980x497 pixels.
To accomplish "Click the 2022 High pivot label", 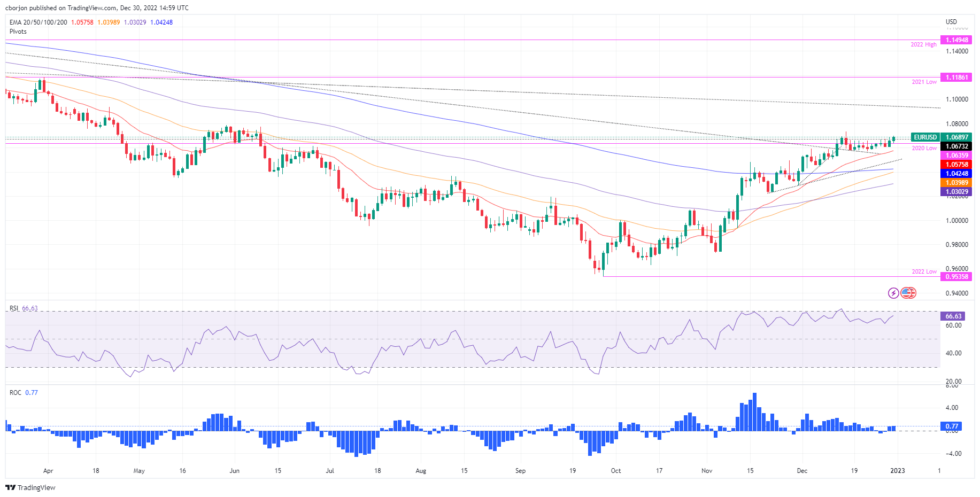I will tap(923, 45).
